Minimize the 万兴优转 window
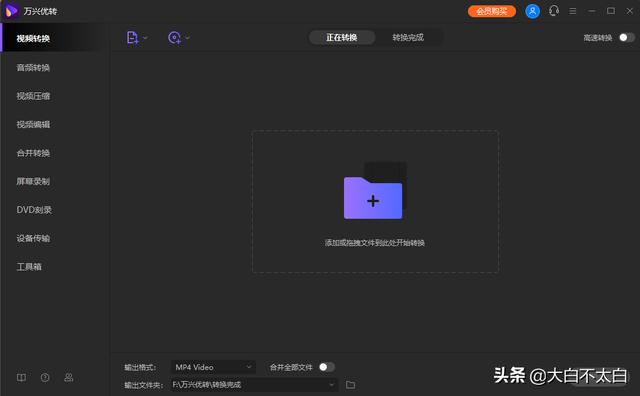The height and width of the screenshot is (396, 640). [x=591, y=11]
